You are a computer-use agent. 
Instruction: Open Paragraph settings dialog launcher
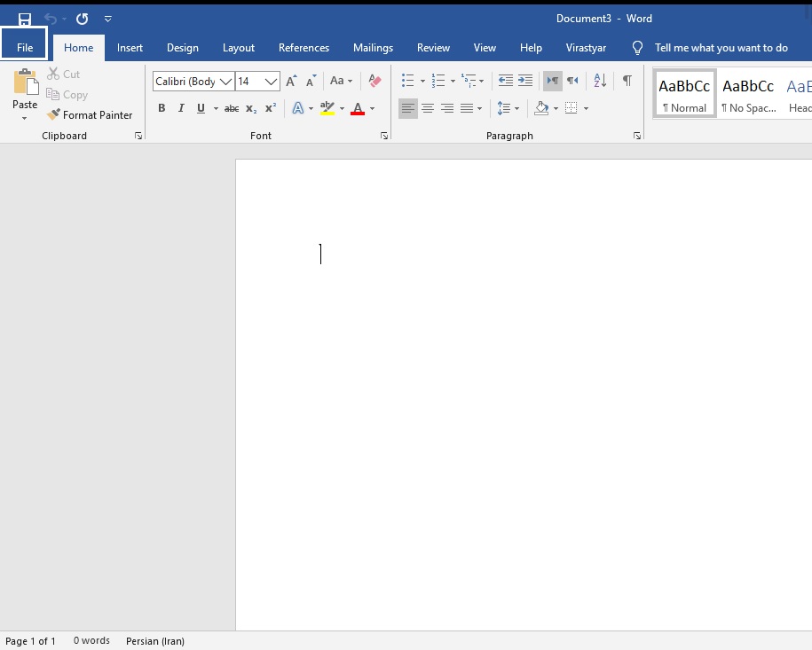[637, 136]
